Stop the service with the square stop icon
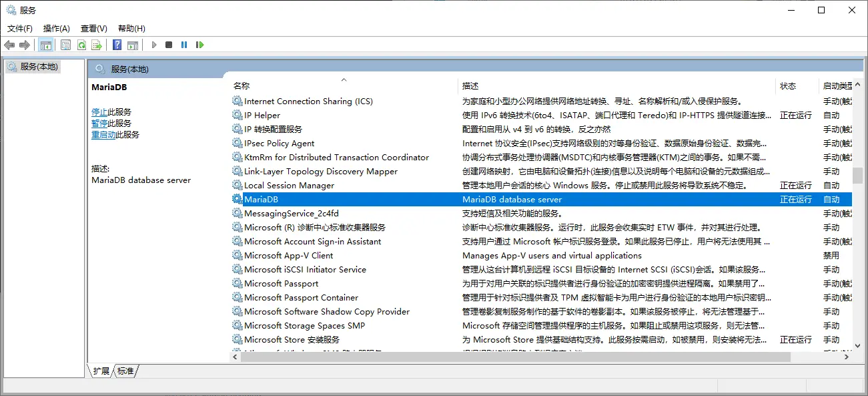868x396 pixels. pos(169,45)
